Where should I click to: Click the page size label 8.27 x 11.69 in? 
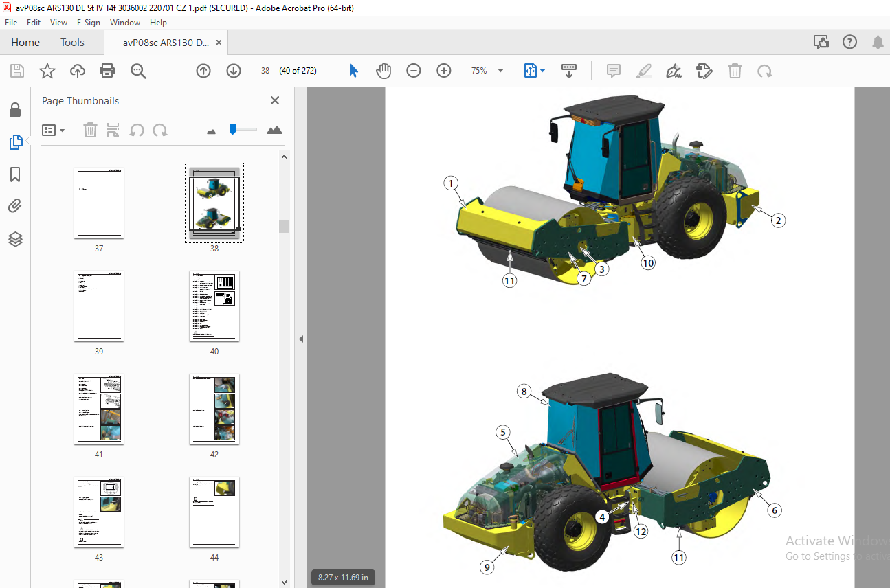point(343,578)
